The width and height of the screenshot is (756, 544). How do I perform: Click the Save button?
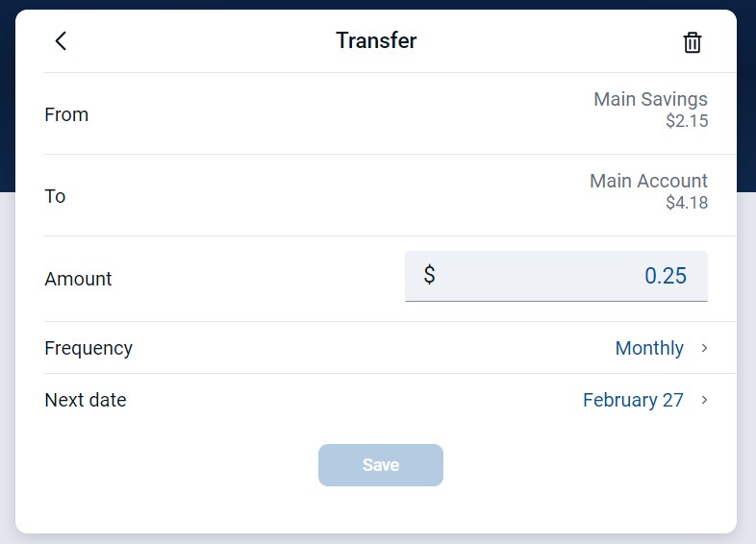point(381,465)
